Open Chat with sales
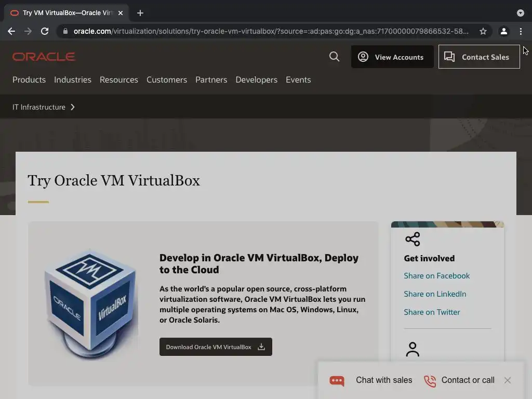 pyautogui.click(x=384, y=380)
